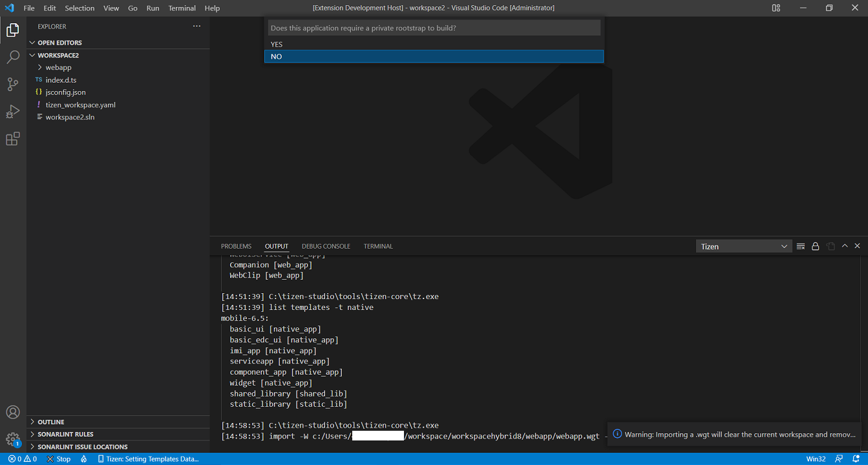Viewport: 868px width, 465px height.
Task: Open Explorer's more actions ellipsis
Action: [196, 26]
